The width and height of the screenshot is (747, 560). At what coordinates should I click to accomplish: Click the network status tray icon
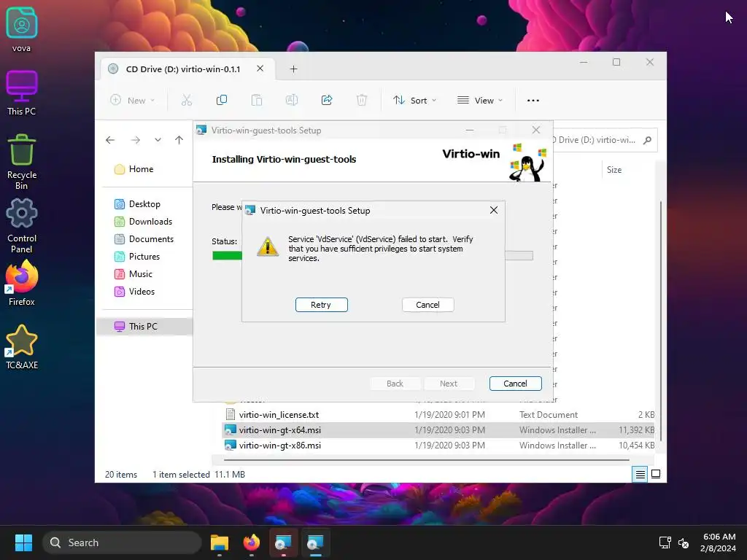665,542
